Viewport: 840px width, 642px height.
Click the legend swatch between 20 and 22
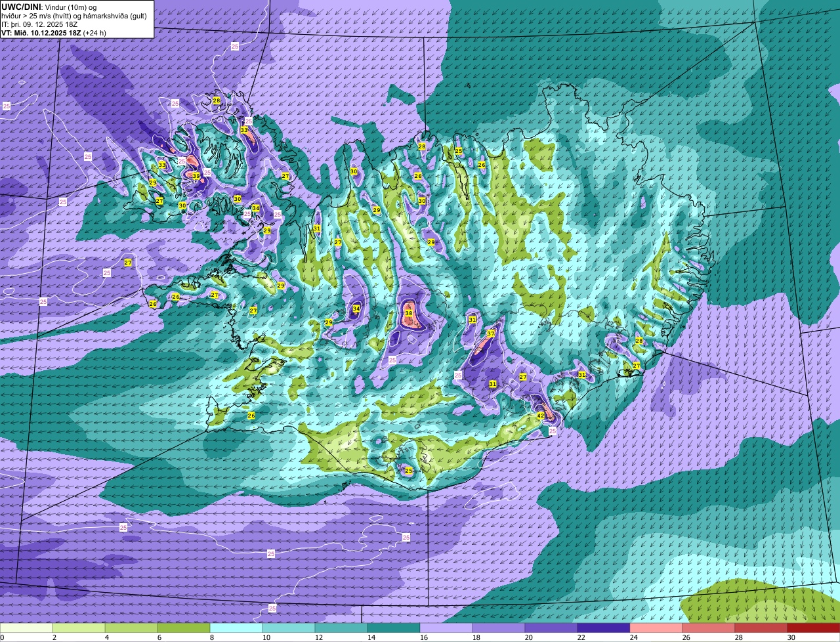(551, 628)
